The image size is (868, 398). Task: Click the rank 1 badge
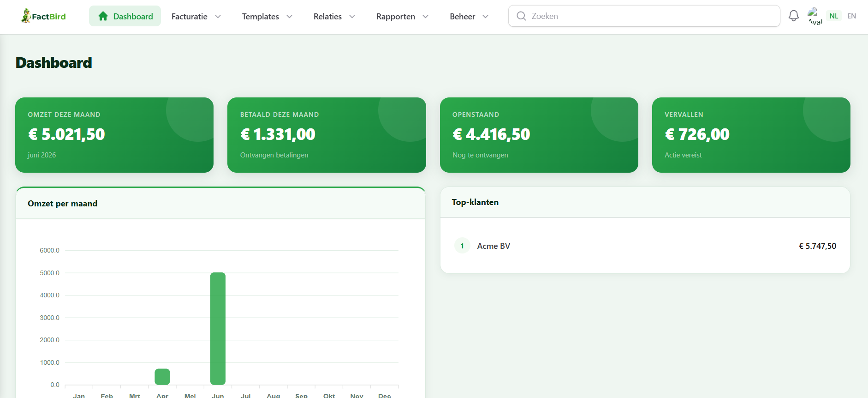pos(462,246)
